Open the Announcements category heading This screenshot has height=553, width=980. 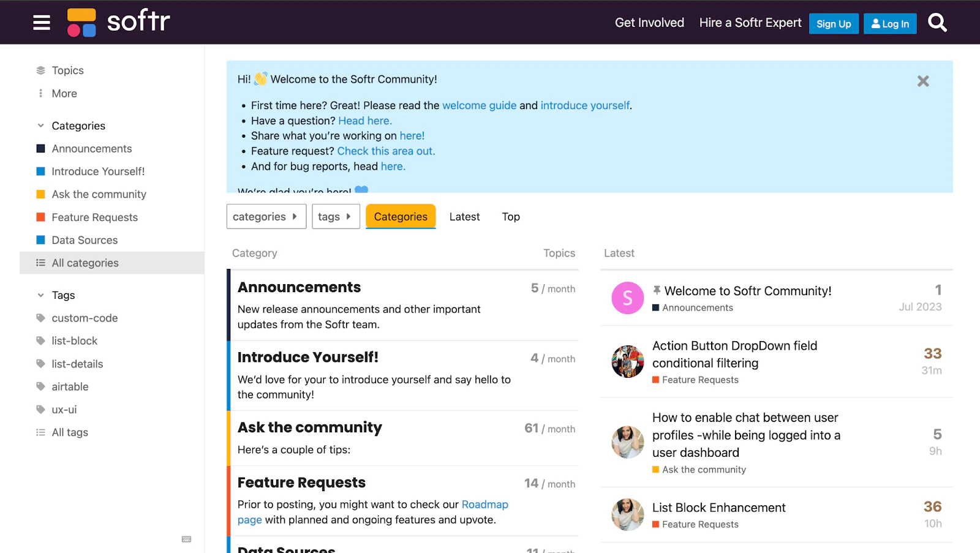coord(299,287)
